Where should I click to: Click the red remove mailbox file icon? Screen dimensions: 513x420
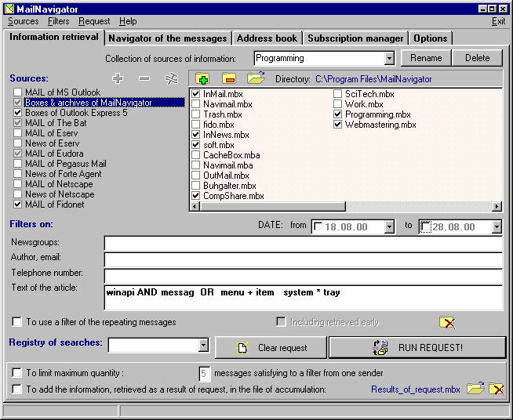pos(228,78)
